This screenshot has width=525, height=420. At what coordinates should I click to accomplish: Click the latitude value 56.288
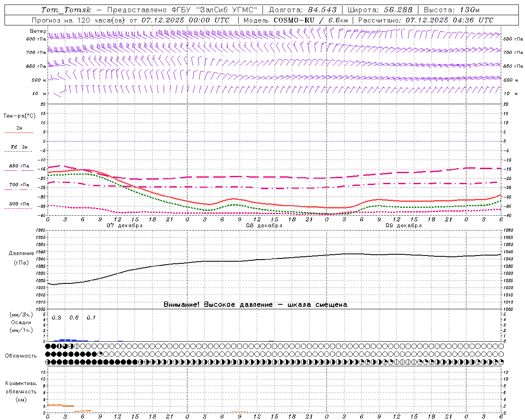[398, 10]
